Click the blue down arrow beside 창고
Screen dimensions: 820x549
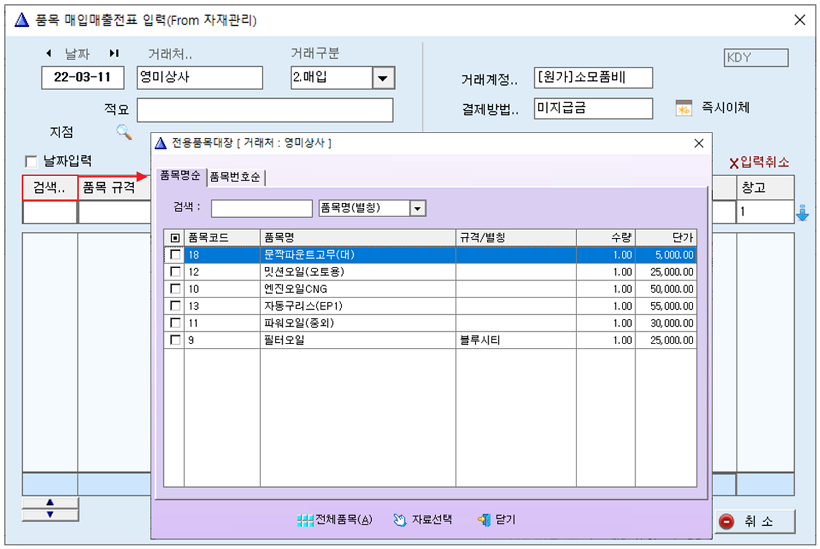coord(802,213)
